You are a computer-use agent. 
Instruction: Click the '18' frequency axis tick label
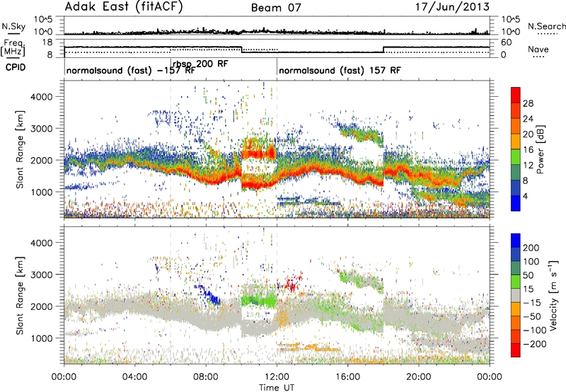coord(47,42)
